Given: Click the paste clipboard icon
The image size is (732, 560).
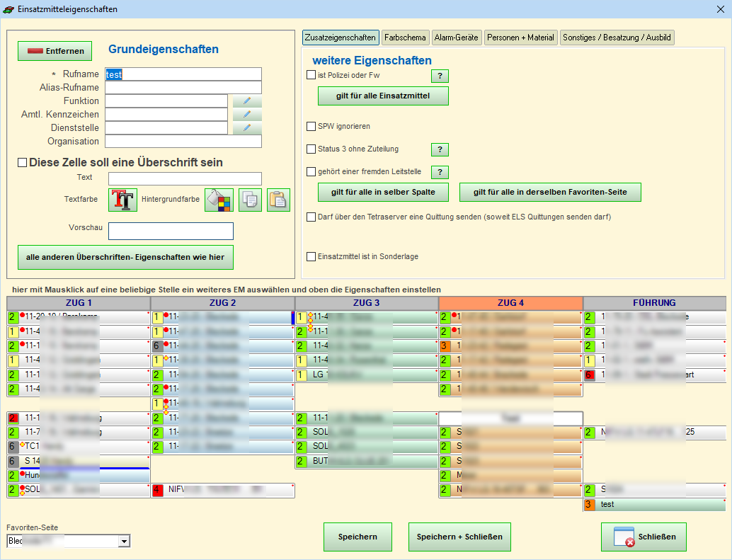Looking at the screenshot, I should [x=278, y=200].
